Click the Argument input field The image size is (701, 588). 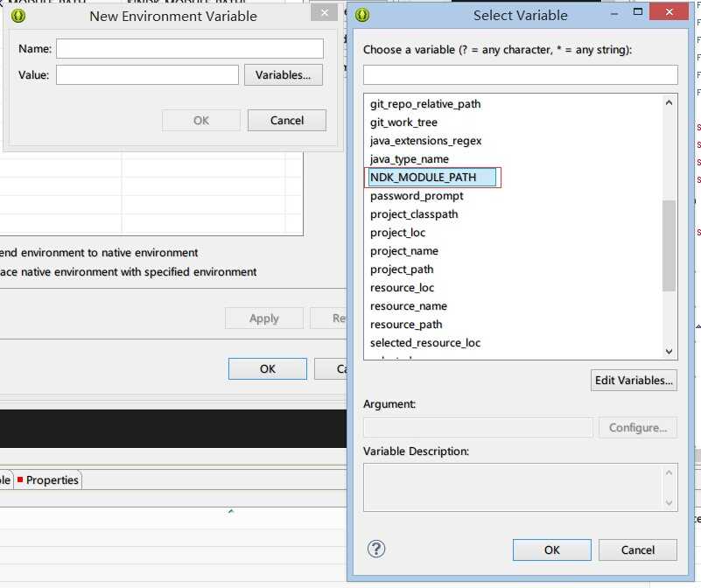[478, 428]
